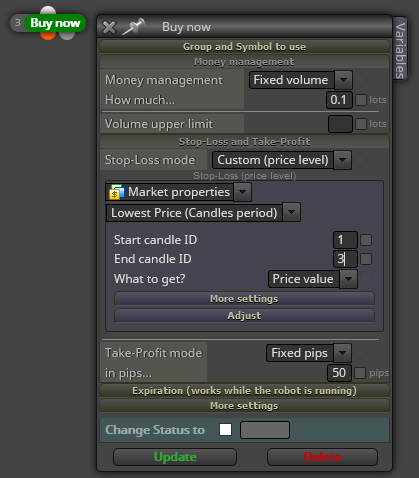The image size is (419, 478).
Task: Click the Take-Profit pips field showing 50
Action: [339, 373]
